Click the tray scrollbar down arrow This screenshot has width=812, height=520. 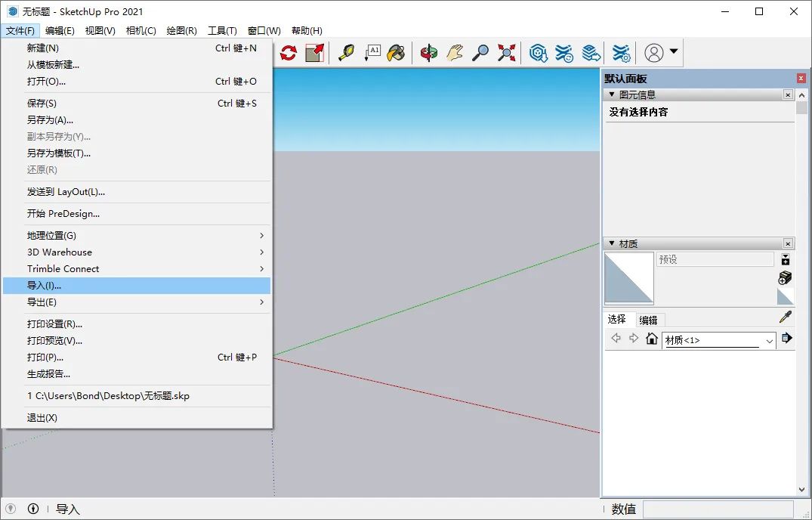pyautogui.click(x=801, y=489)
